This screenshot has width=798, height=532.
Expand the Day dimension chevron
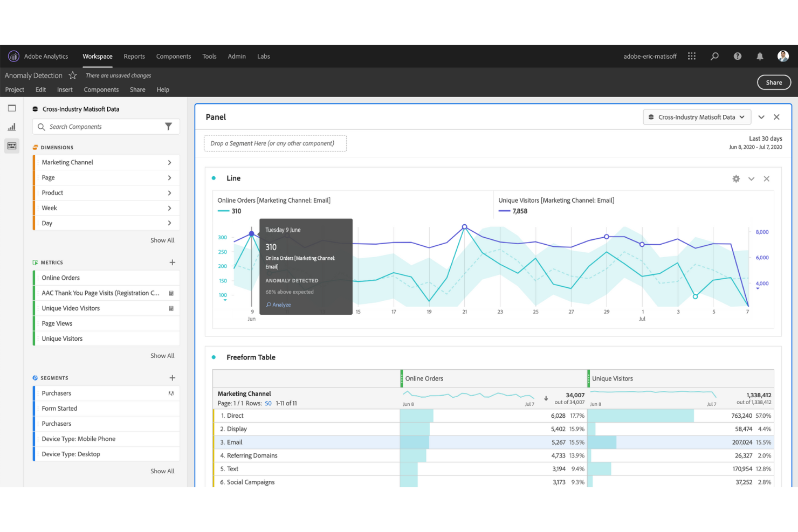tap(169, 223)
